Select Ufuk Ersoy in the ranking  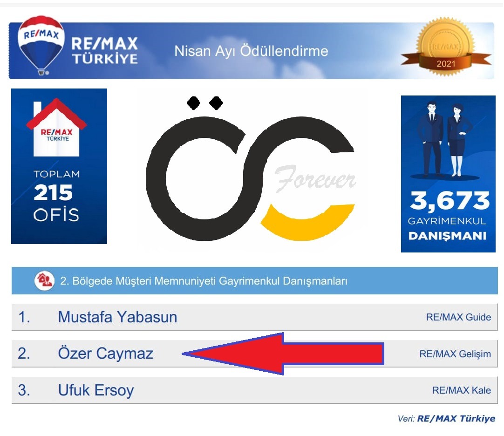[x=96, y=390]
